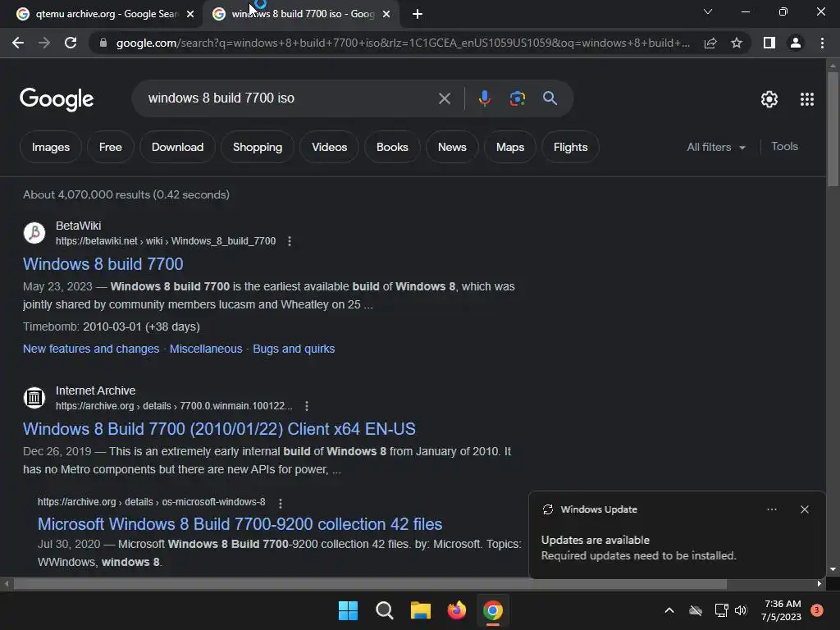Start voice search with the microphone icon

click(x=484, y=98)
